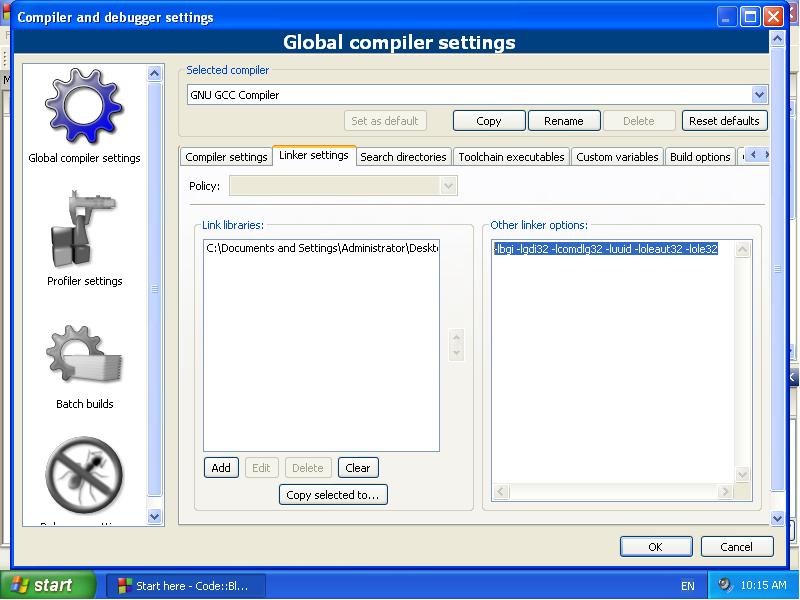Click the Windows start button
Viewport: 800px width, 600px height.
47,585
